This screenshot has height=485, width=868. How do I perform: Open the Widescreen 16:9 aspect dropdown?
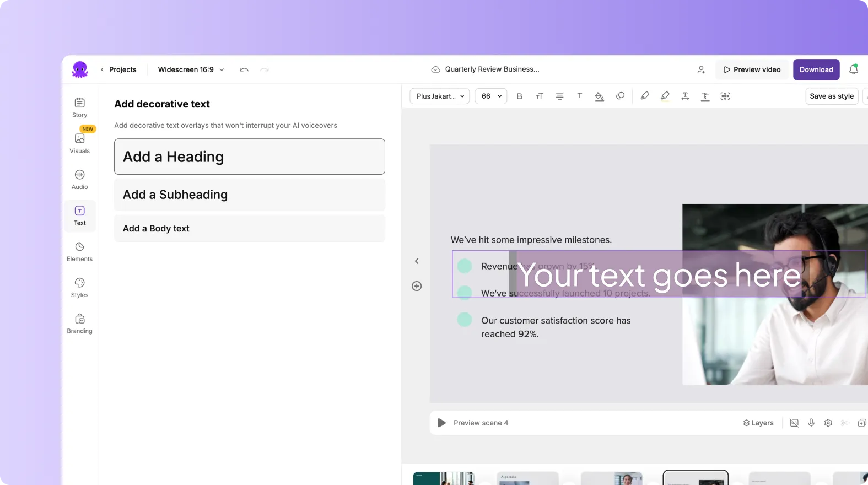[191, 69]
